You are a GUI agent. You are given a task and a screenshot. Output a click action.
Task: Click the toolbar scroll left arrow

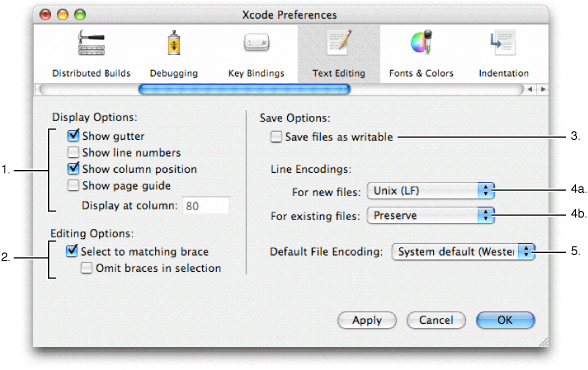(530, 89)
